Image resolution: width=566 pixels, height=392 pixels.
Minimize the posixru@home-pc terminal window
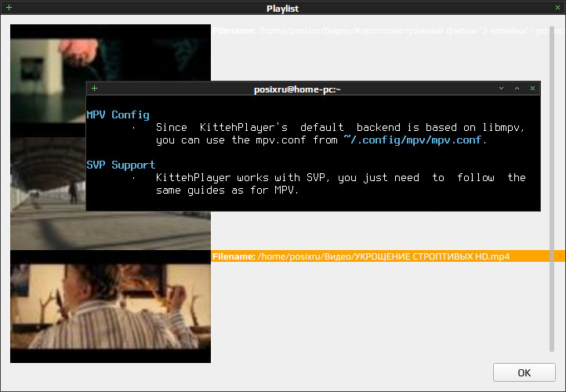[x=501, y=89]
